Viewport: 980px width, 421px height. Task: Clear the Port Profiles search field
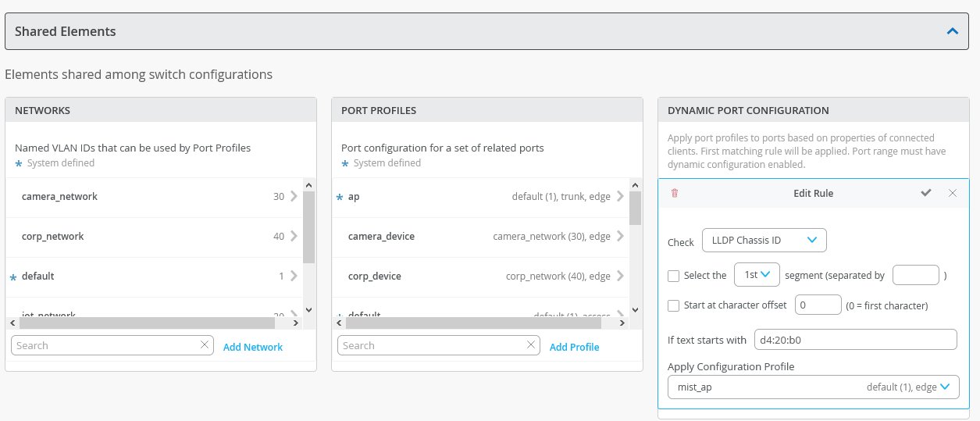pos(531,345)
